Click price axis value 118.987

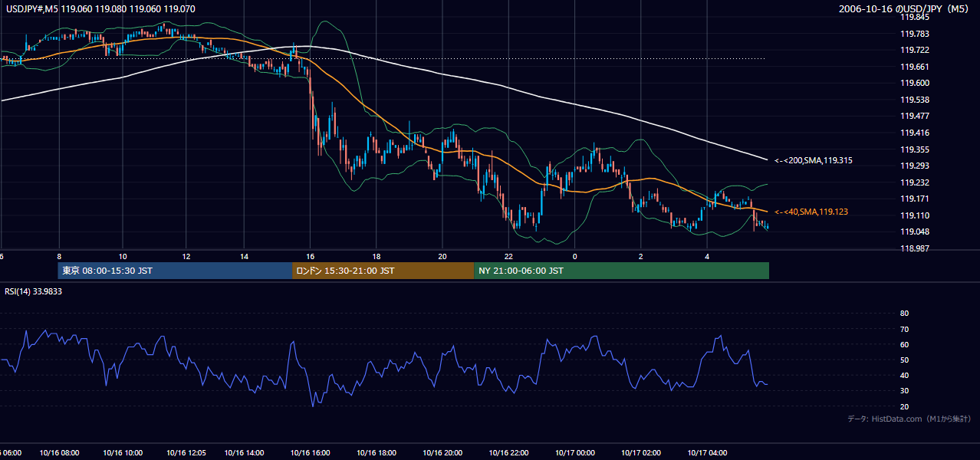pos(914,248)
